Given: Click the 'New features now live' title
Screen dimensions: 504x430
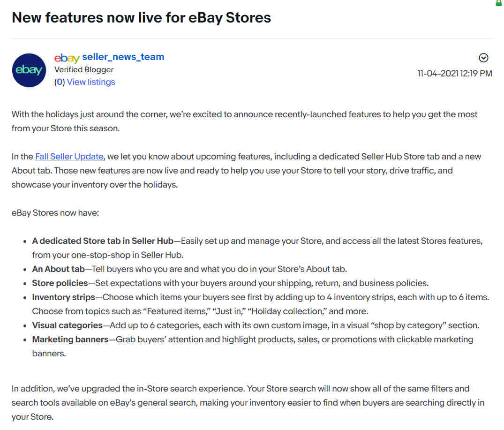Looking at the screenshot, I should [142, 18].
